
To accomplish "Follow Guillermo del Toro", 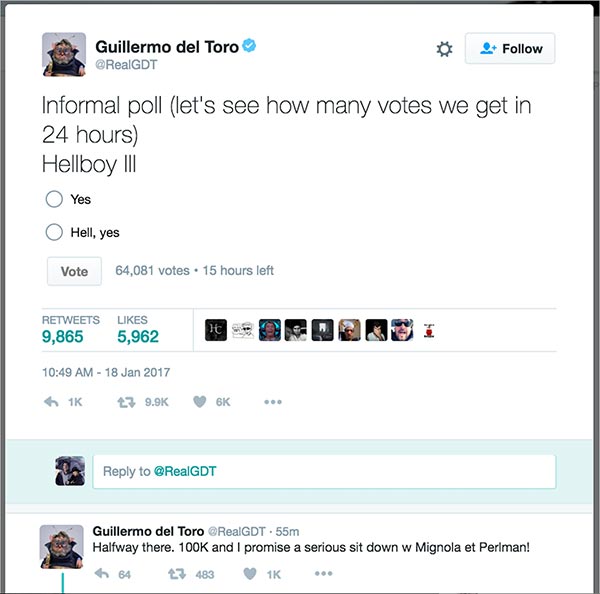I will tap(510, 49).
